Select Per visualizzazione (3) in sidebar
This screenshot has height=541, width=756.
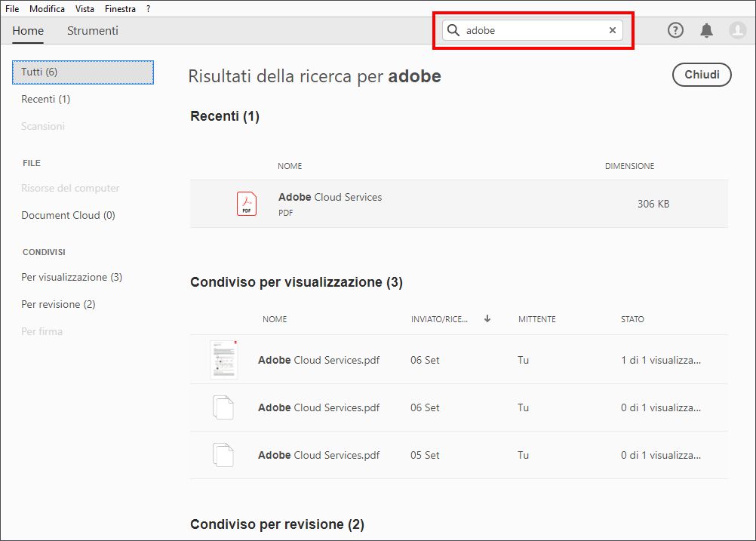[72, 277]
